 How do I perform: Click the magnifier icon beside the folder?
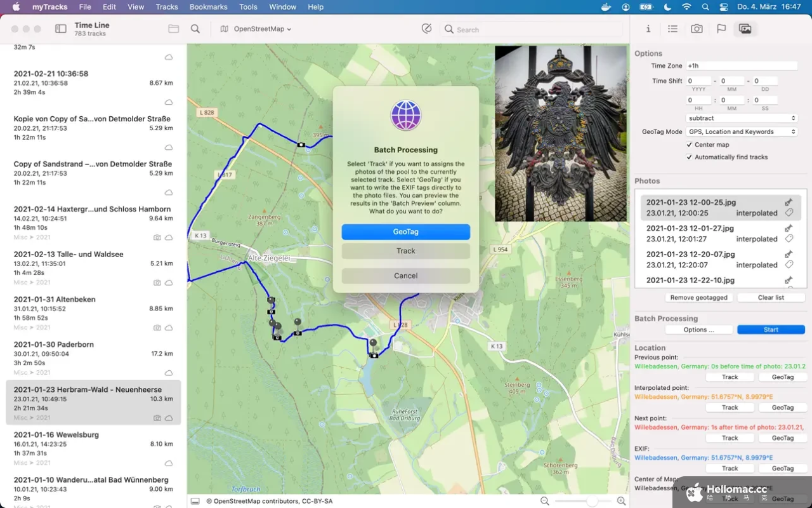(195, 29)
